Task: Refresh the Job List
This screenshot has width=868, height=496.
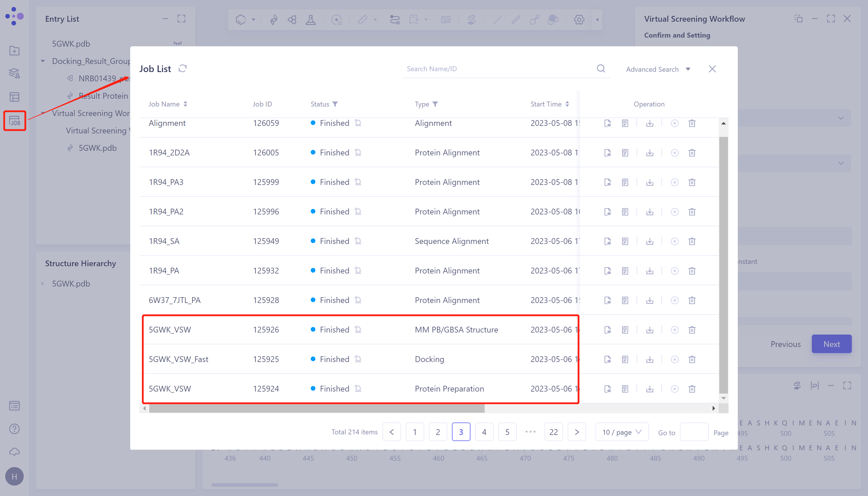Action: click(x=183, y=69)
